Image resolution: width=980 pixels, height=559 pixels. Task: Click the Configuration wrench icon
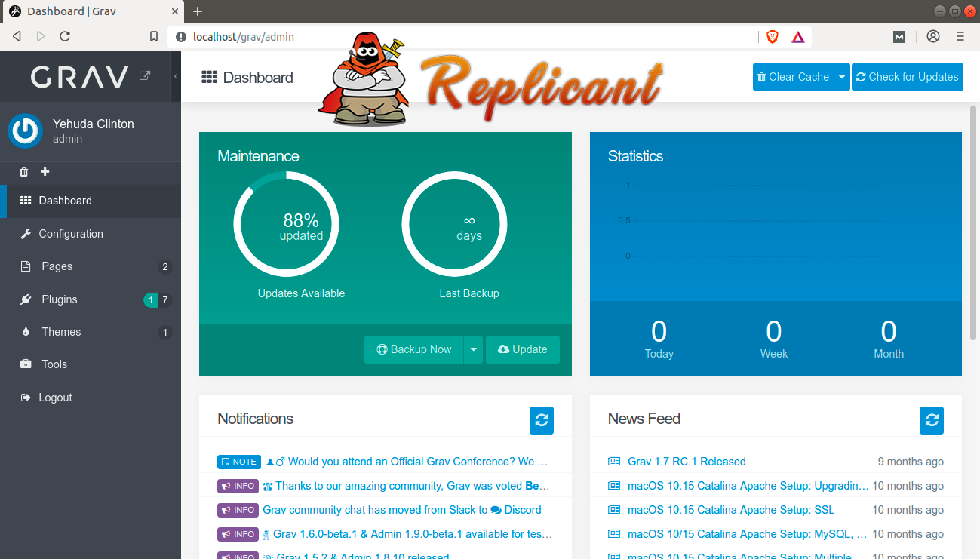point(26,234)
